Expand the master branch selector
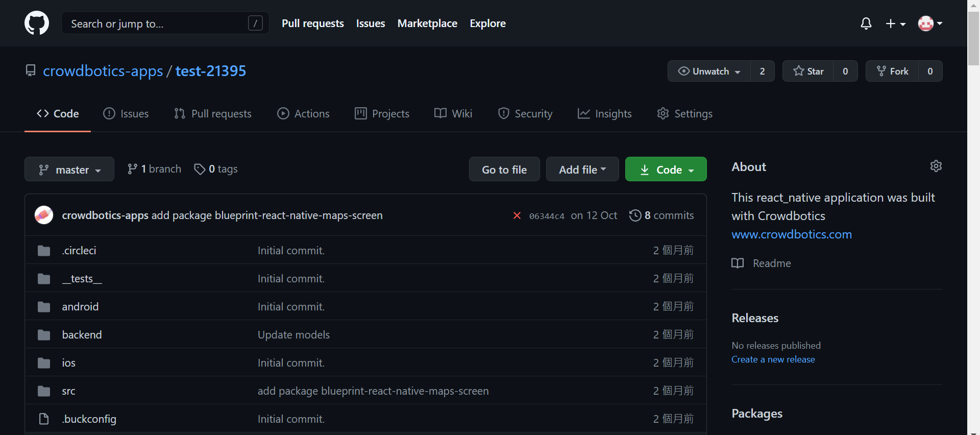 point(69,169)
